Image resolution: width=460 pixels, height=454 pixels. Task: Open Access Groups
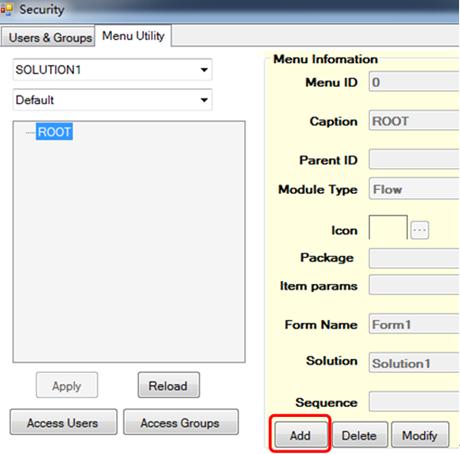180,422
